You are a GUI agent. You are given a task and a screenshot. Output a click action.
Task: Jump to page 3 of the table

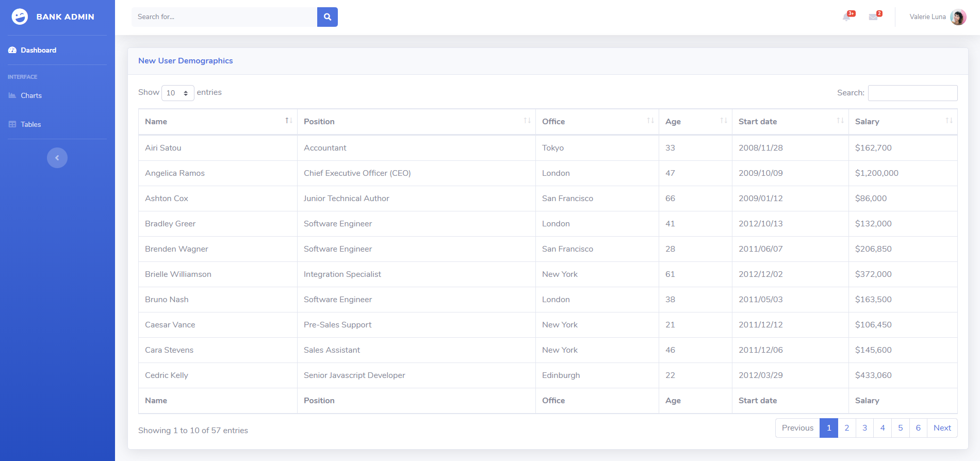[x=864, y=428]
